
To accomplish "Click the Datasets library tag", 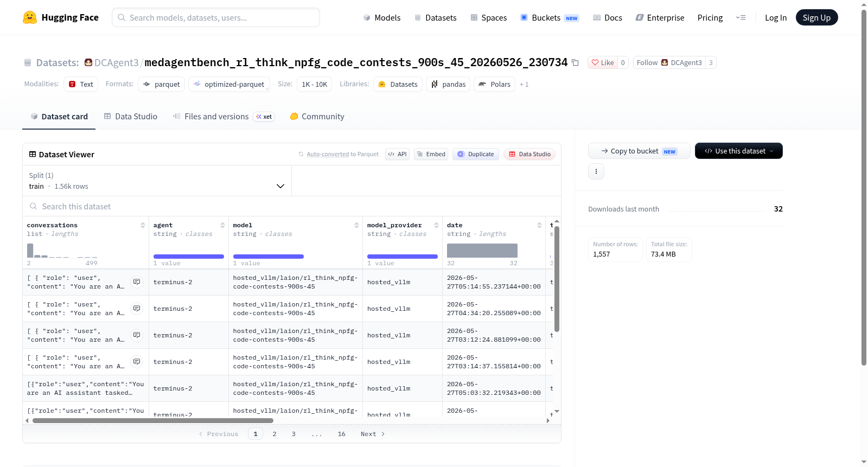I will [398, 84].
